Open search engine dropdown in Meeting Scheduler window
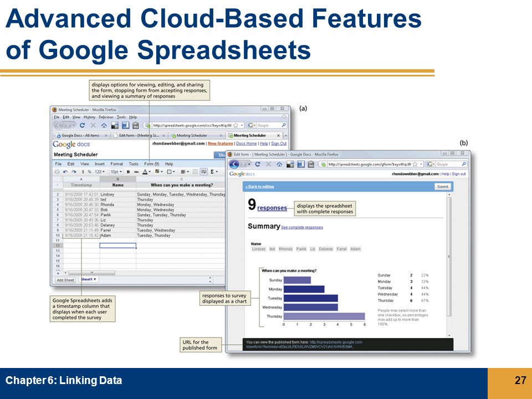This screenshot has height=399, width=532. (x=250, y=125)
